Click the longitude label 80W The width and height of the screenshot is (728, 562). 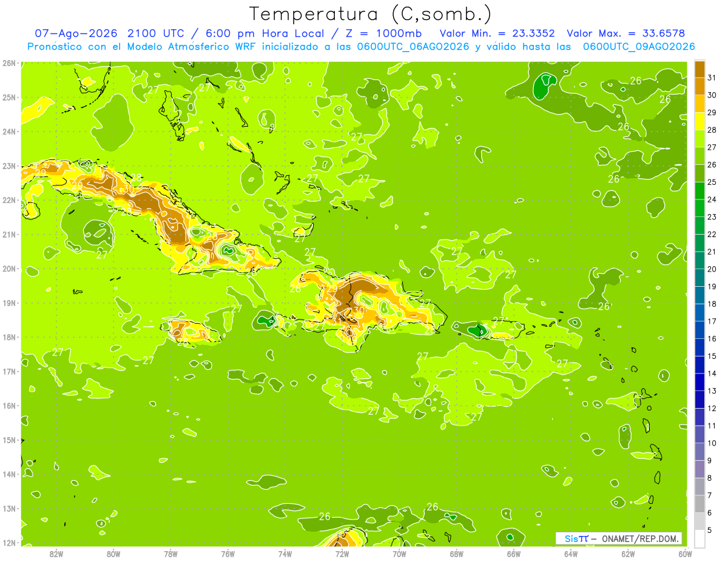pyautogui.click(x=113, y=554)
